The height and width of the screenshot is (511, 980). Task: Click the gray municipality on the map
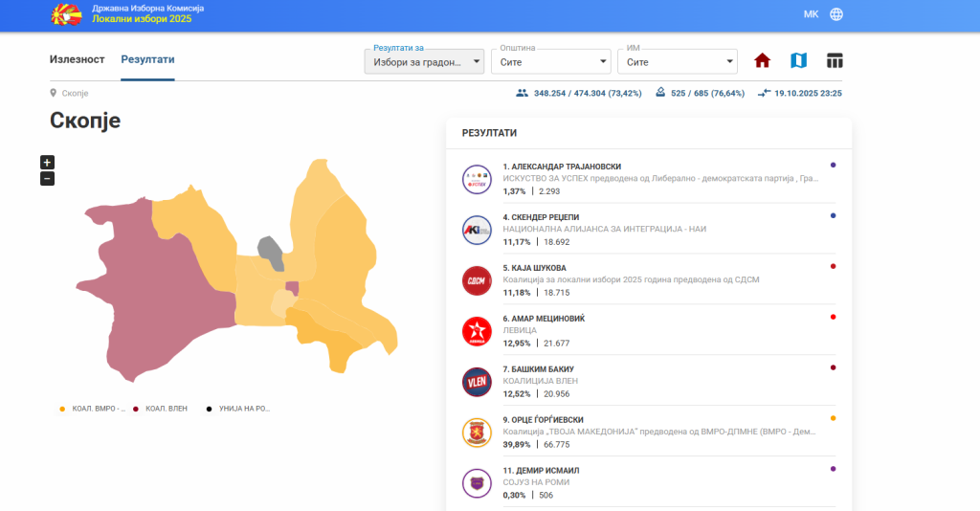click(x=271, y=250)
